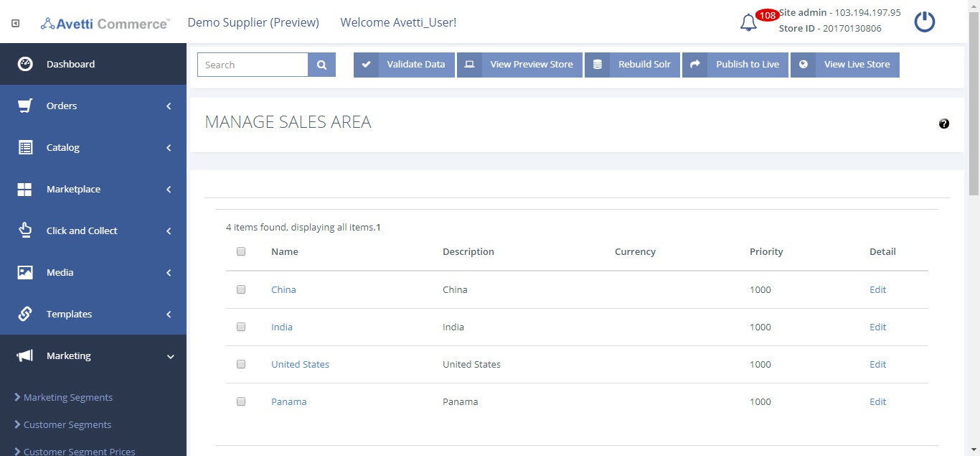Screen dimensions: 980x456
Task: Sort table by Name column header
Action: point(285,251)
